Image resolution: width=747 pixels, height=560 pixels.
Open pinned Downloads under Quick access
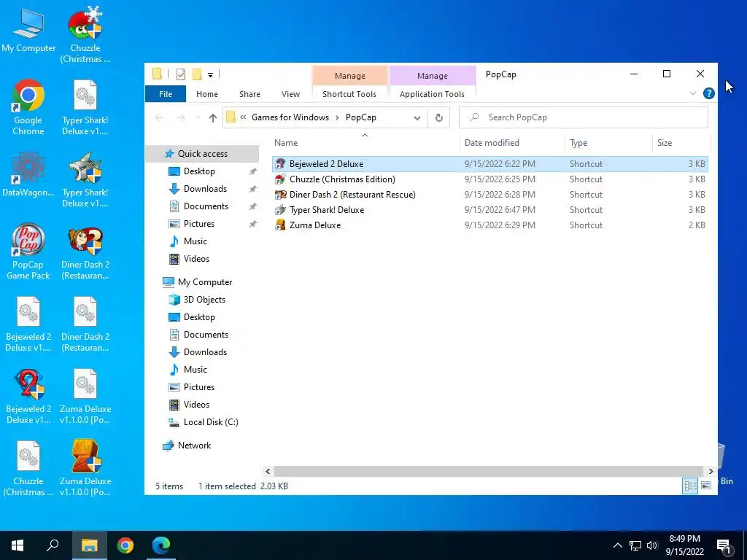205,189
